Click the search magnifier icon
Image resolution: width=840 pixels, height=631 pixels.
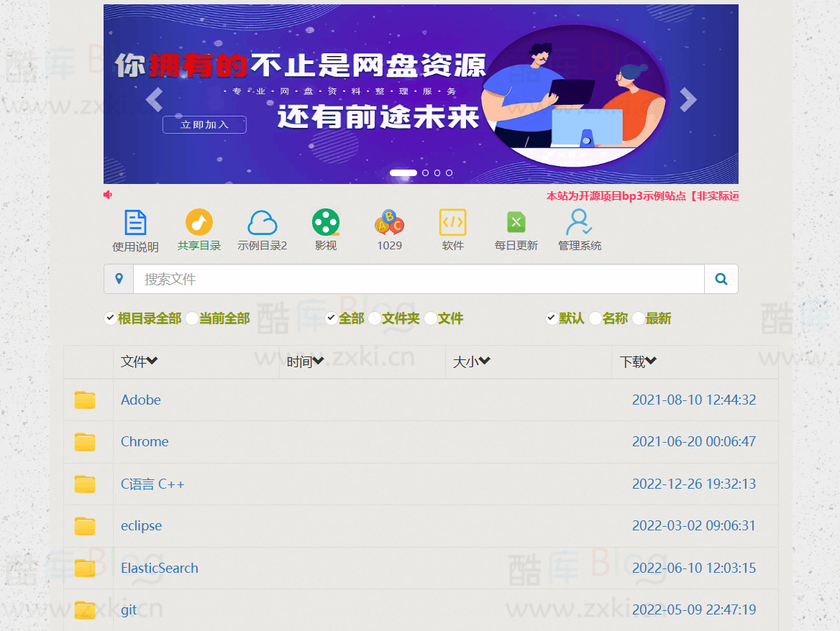[x=721, y=278]
